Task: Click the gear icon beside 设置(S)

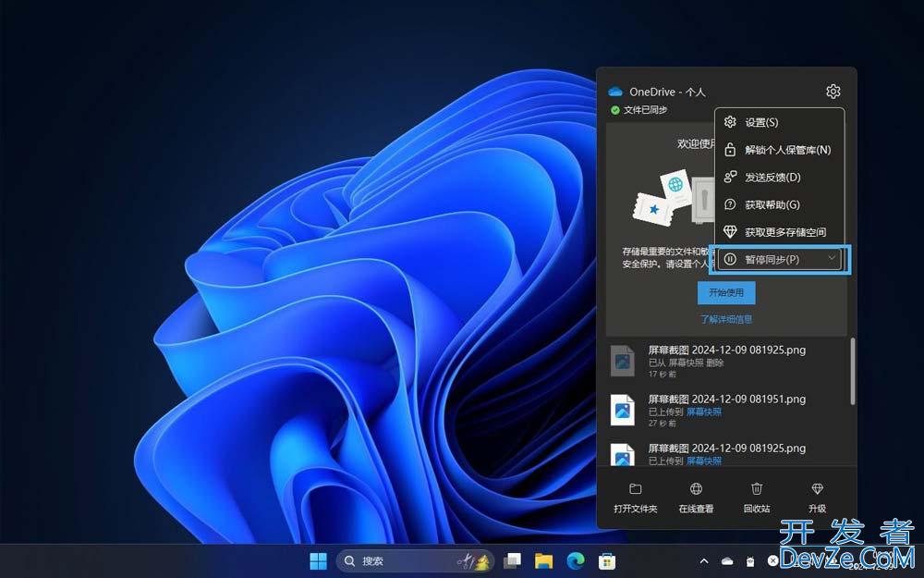Action: (730, 122)
